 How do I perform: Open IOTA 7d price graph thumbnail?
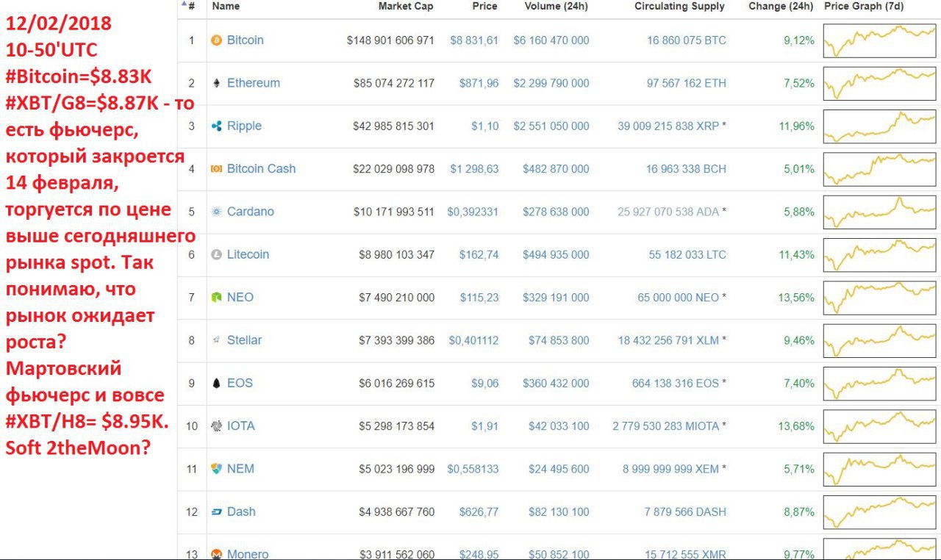(880, 426)
